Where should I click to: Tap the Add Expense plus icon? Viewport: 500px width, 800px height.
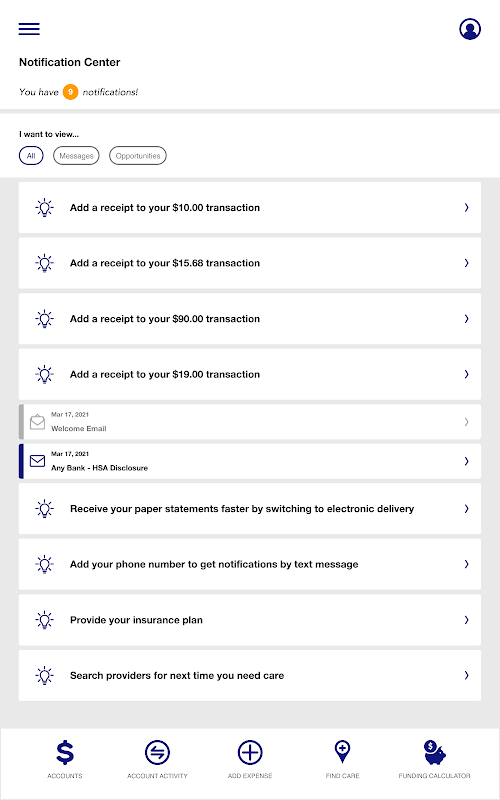point(250,753)
